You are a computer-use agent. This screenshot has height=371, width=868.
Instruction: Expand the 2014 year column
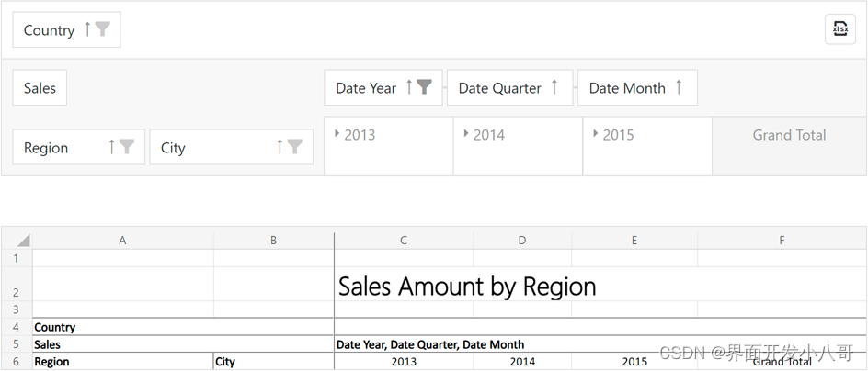point(467,134)
